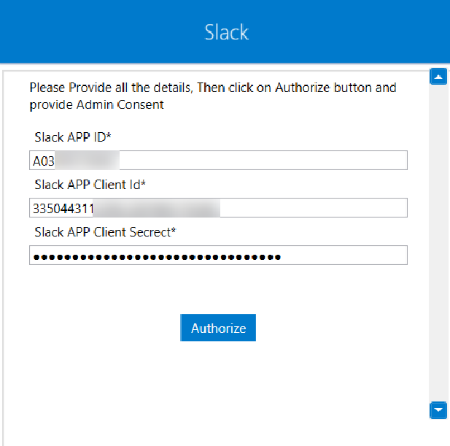
Task: Click the 'Slack APP Client Secrect*' label
Action: coord(105,232)
